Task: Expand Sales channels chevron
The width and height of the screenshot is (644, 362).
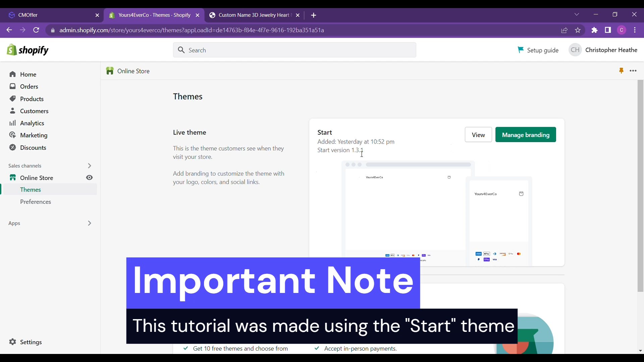Action: coord(89,166)
